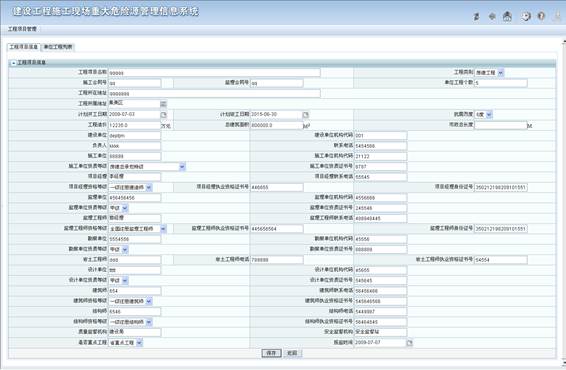The width and height of the screenshot is (566, 370).
Task: Click the house-shaped icon in the header toolbar
Action: pyautogui.click(x=507, y=16)
